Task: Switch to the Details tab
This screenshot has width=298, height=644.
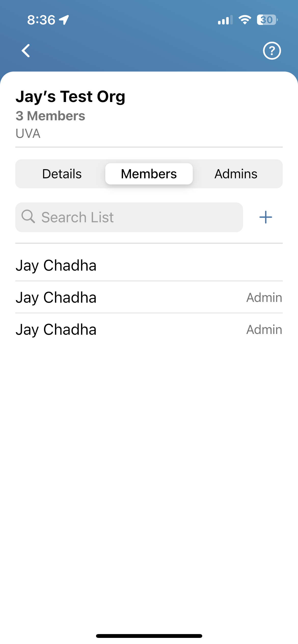Action: pyautogui.click(x=62, y=174)
